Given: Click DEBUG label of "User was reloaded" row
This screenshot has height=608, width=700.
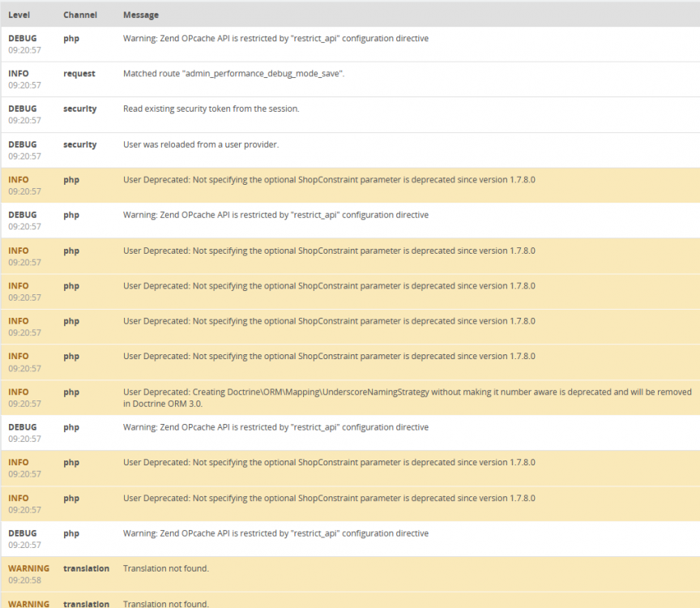Looking at the screenshot, I should [22, 144].
